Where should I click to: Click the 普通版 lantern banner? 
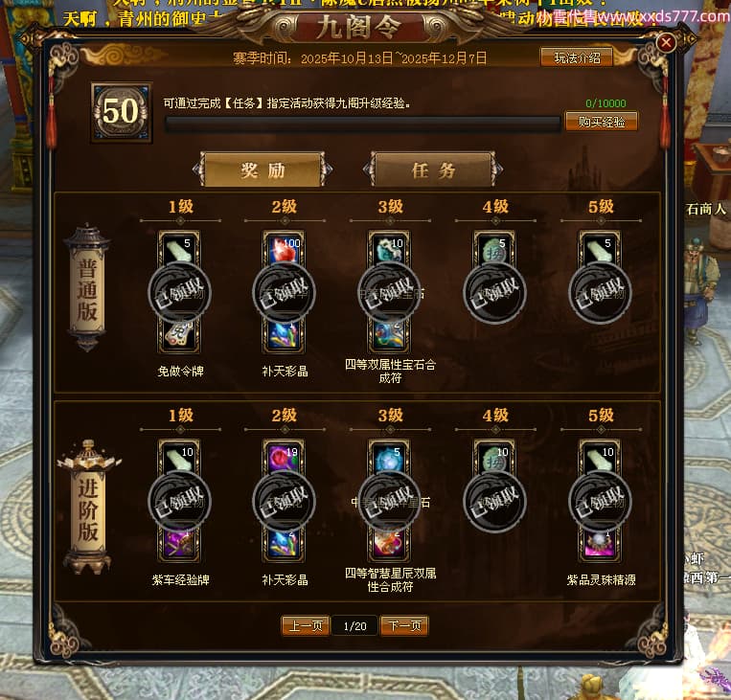pos(87,288)
